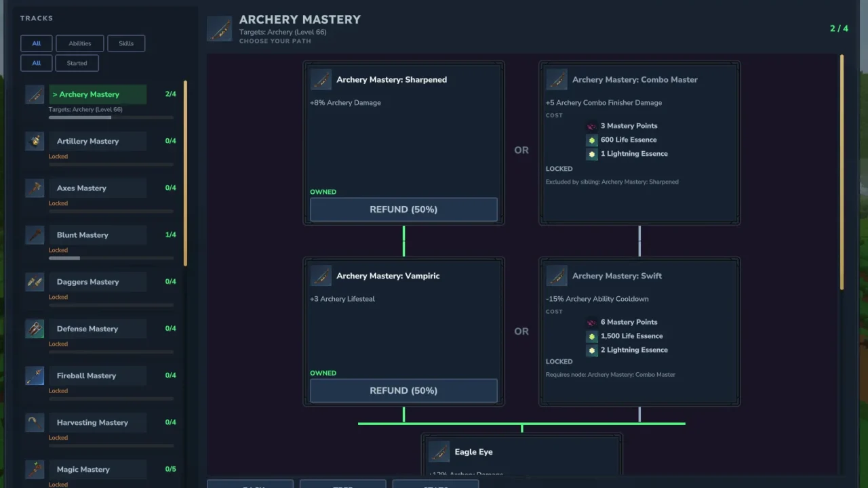The width and height of the screenshot is (868, 488).
Task: Click the Sharpened node bow icon
Action: coord(321,79)
